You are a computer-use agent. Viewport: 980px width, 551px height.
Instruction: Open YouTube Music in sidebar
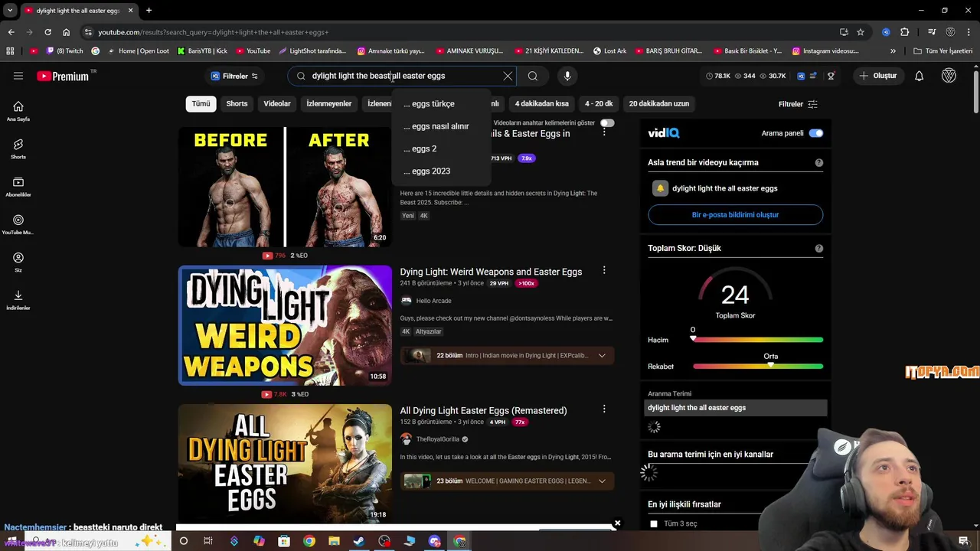18,224
